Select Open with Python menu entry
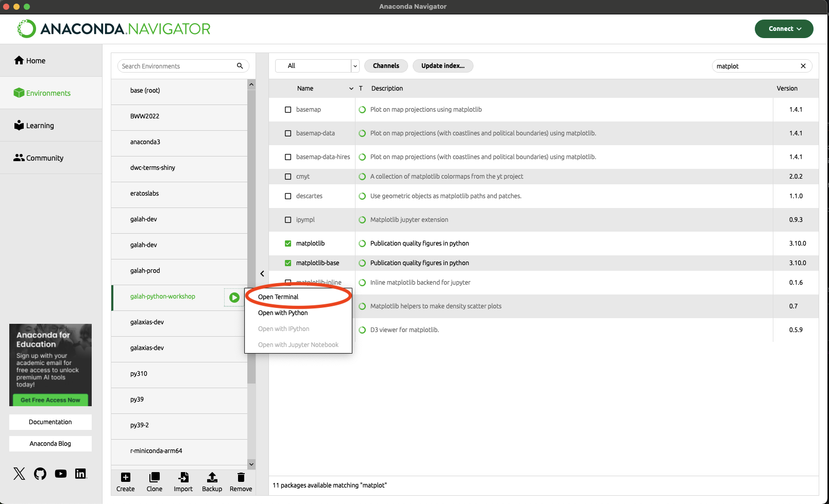 point(283,313)
